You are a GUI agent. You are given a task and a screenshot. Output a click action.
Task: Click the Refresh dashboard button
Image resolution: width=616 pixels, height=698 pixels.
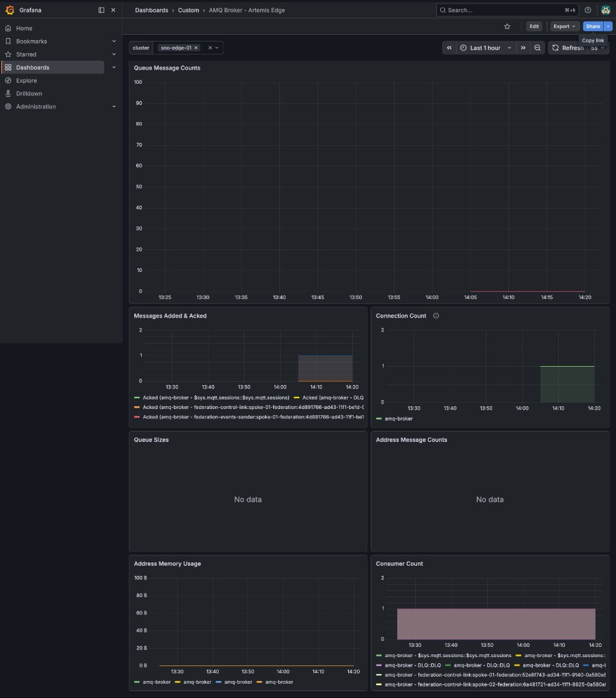pos(568,48)
